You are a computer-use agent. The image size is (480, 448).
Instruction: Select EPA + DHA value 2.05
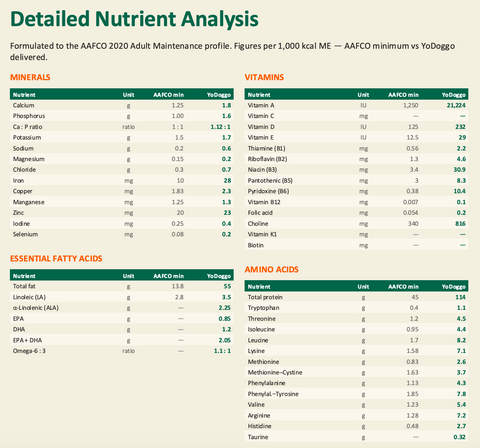[225, 340]
